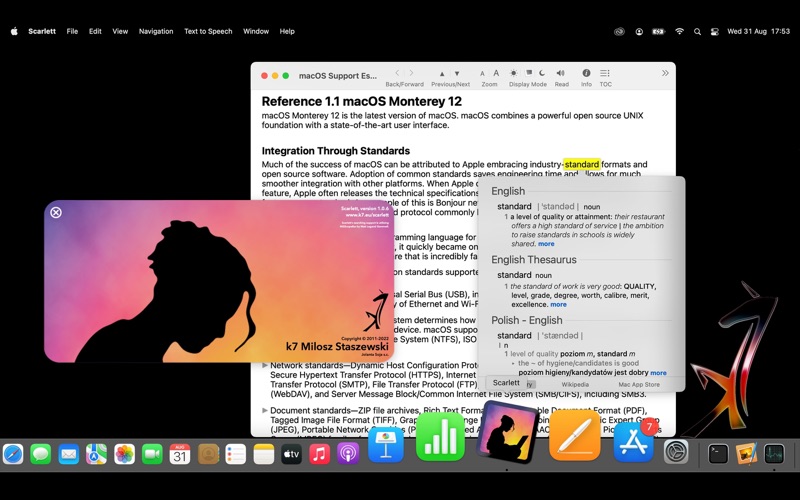Close the Scarlett about splash panel
Image resolution: width=800 pixels, height=500 pixels.
56,212
